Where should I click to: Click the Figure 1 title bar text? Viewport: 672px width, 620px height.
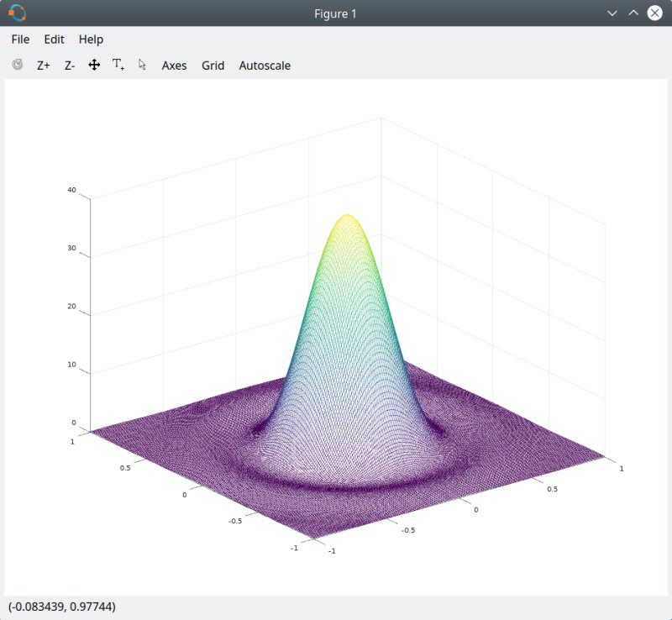(x=336, y=13)
